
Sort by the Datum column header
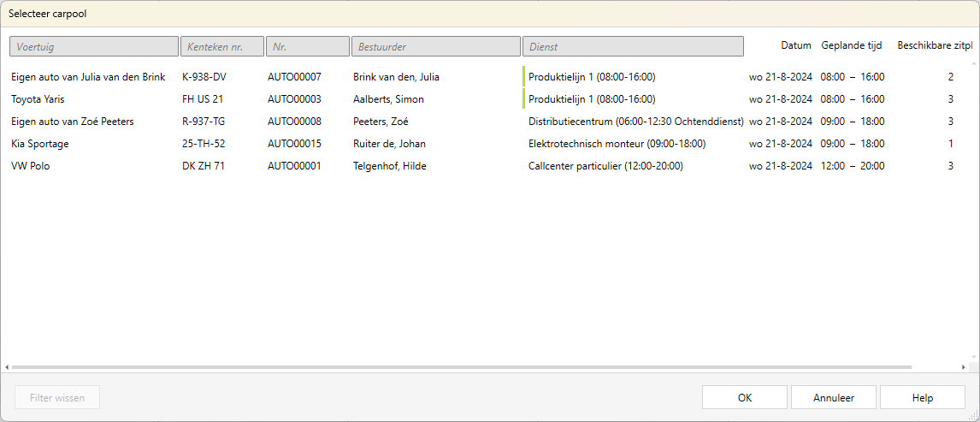pyautogui.click(x=795, y=45)
